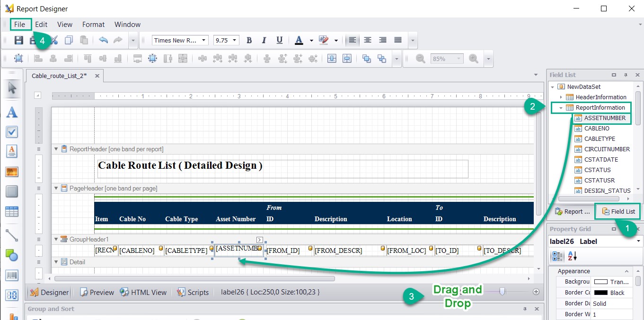The width and height of the screenshot is (644, 320).
Task: Collapse the Appearance property category
Action: 626,271
